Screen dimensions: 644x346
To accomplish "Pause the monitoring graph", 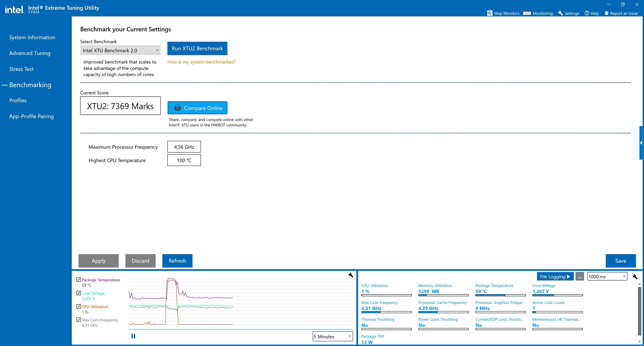I will click(x=133, y=336).
